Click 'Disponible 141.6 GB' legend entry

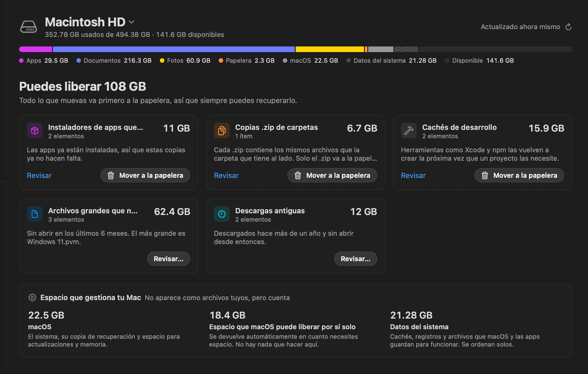(x=479, y=60)
